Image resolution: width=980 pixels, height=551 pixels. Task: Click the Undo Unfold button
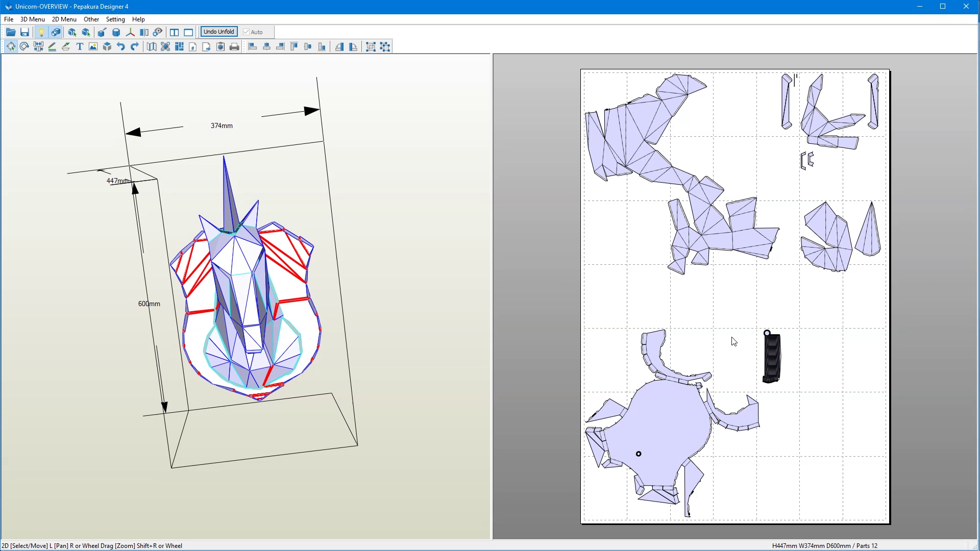point(219,32)
